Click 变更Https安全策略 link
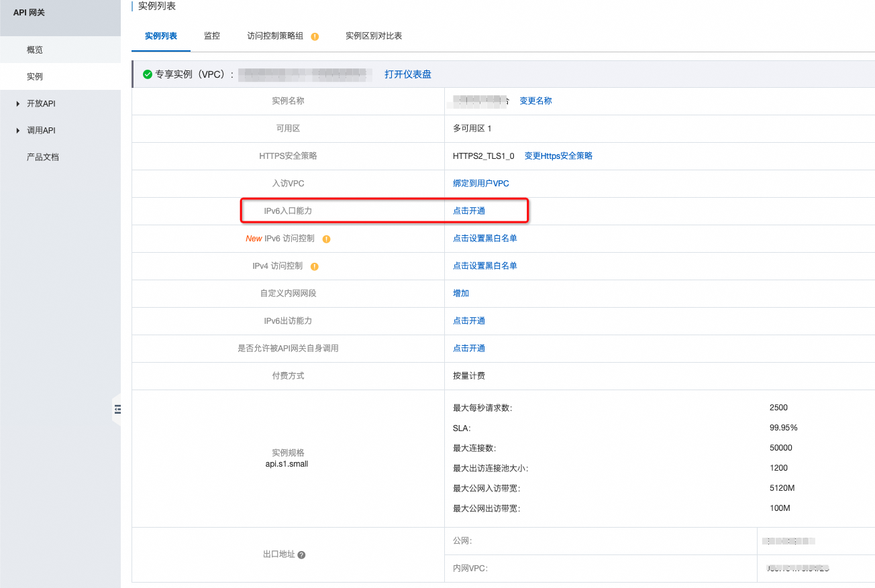 click(x=558, y=156)
